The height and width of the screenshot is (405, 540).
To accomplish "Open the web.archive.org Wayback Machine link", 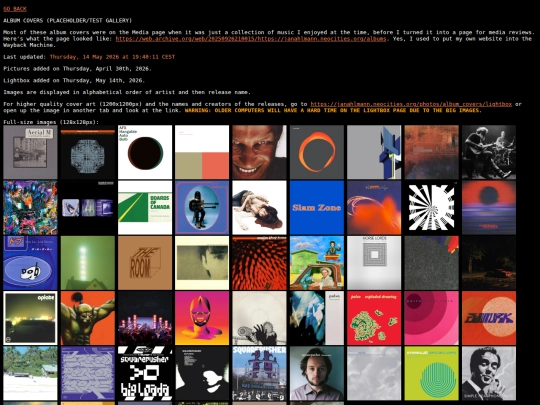I will coord(251,39).
